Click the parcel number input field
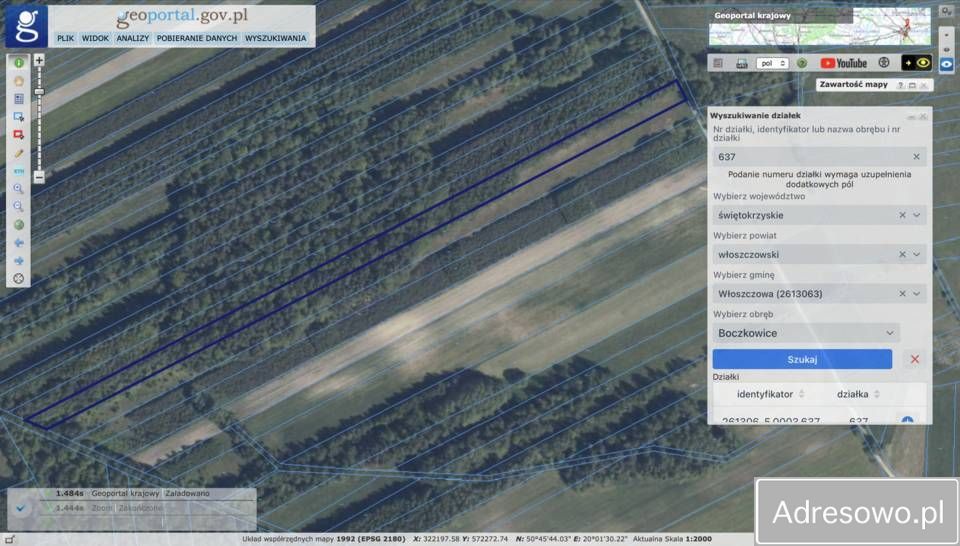Image resolution: width=960 pixels, height=546 pixels. (819, 157)
